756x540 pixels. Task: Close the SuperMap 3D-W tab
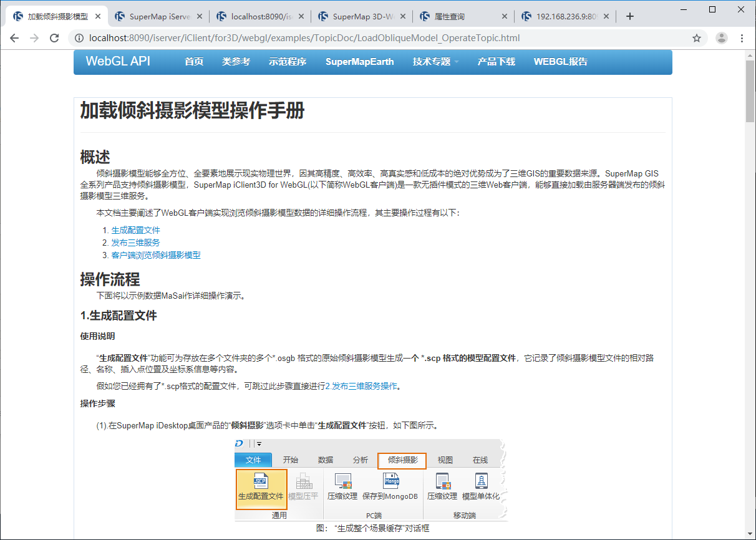click(x=402, y=17)
